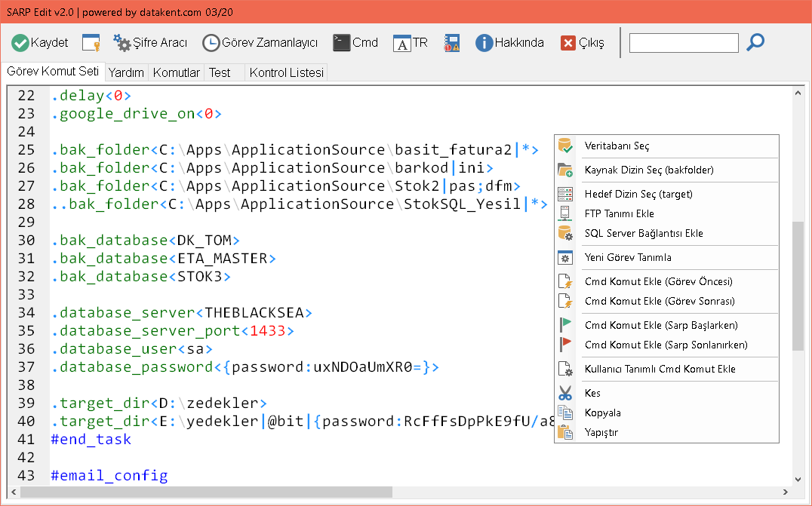
Task: Click the #end_task line
Action: (x=91, y=440)
